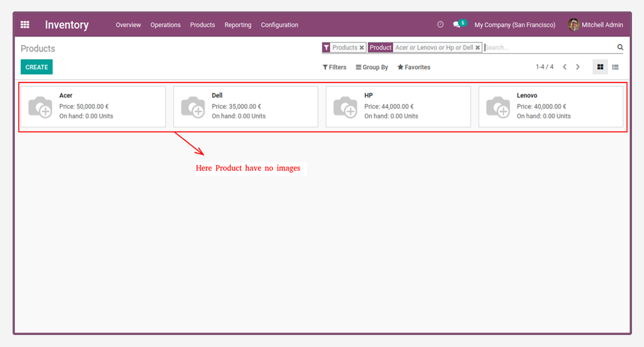Click the CREATE button
644x347 pixels.
pyautogui.click(x=37, y=67)
